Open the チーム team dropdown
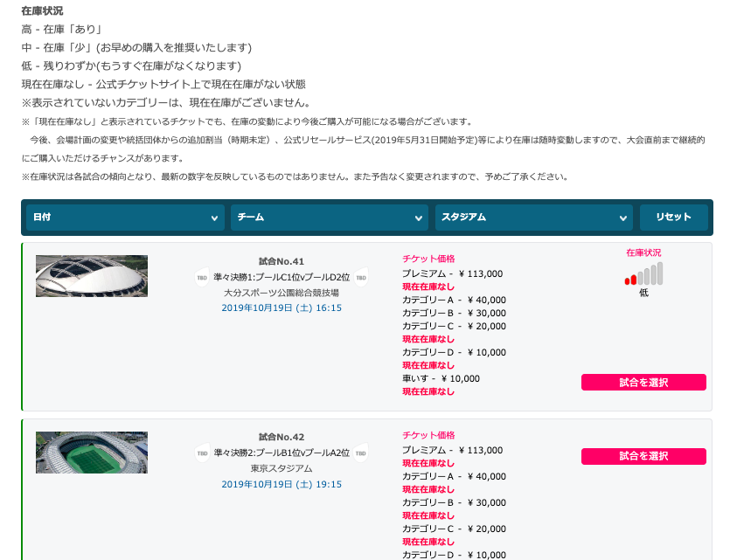The image size is (730, 560). [329, 218]
